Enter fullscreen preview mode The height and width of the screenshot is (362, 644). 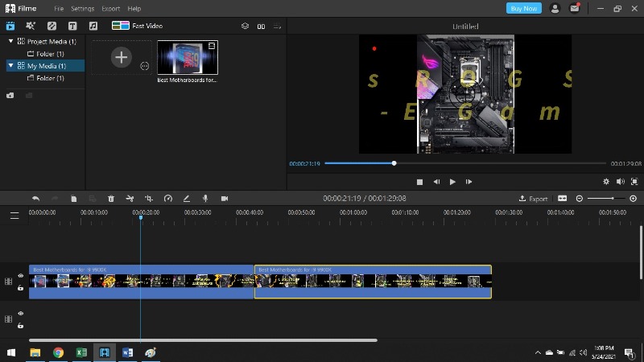click(634, 182)
